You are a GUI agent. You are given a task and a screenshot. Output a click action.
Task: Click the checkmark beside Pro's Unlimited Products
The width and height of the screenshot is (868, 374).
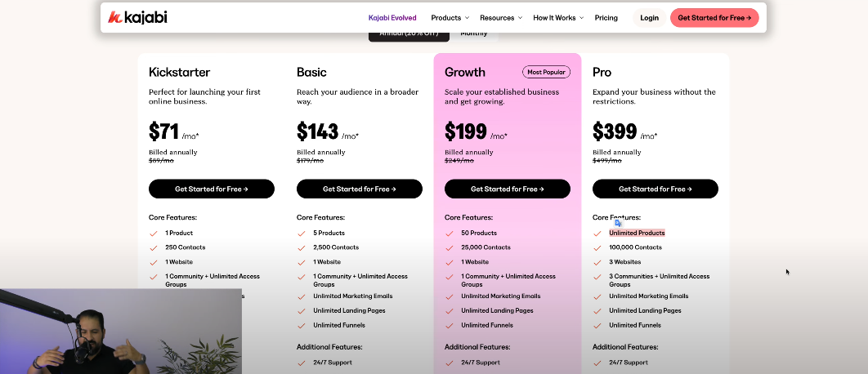(597, 234)
